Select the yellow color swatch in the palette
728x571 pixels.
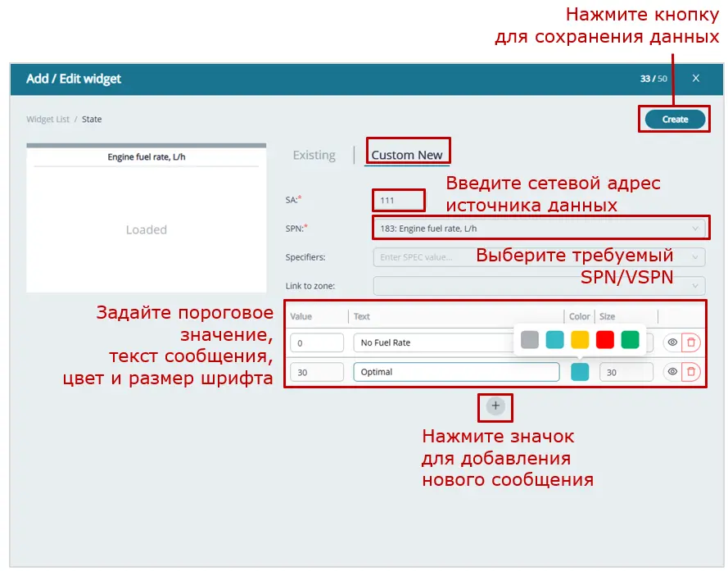579,340
